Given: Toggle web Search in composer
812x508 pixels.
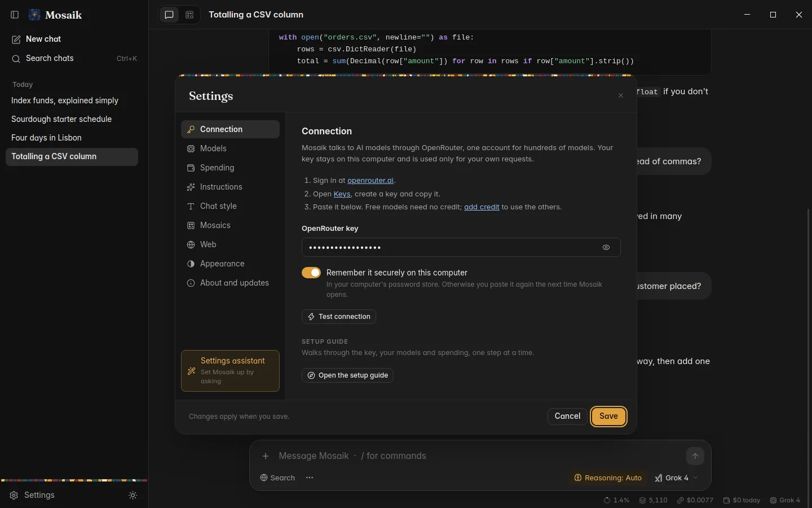Looking at the screenshot, I should [277, 478].
